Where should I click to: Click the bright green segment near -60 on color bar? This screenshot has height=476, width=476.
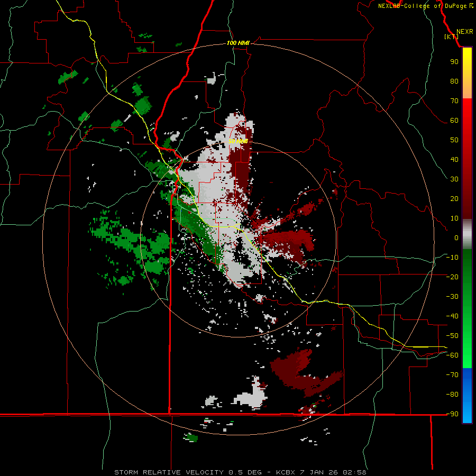coord(467,355)
